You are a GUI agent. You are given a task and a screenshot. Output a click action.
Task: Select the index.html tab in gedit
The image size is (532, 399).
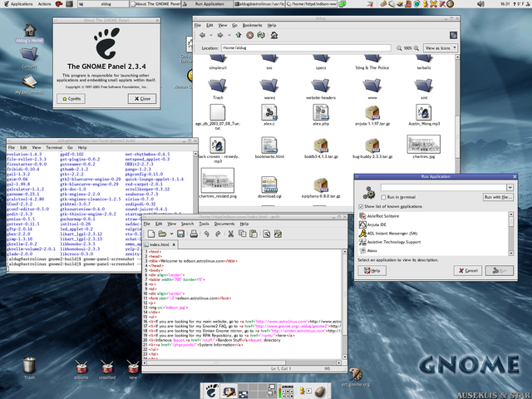(x=160, y=244)
